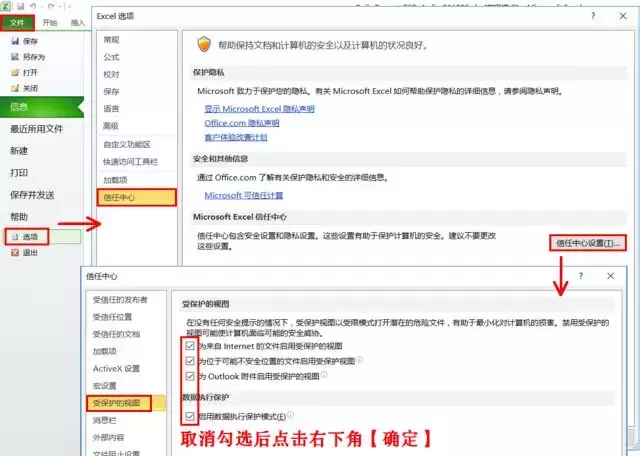
Task: Choose 另存为 (Save As) in backstage menu
Action: (28, 57)
